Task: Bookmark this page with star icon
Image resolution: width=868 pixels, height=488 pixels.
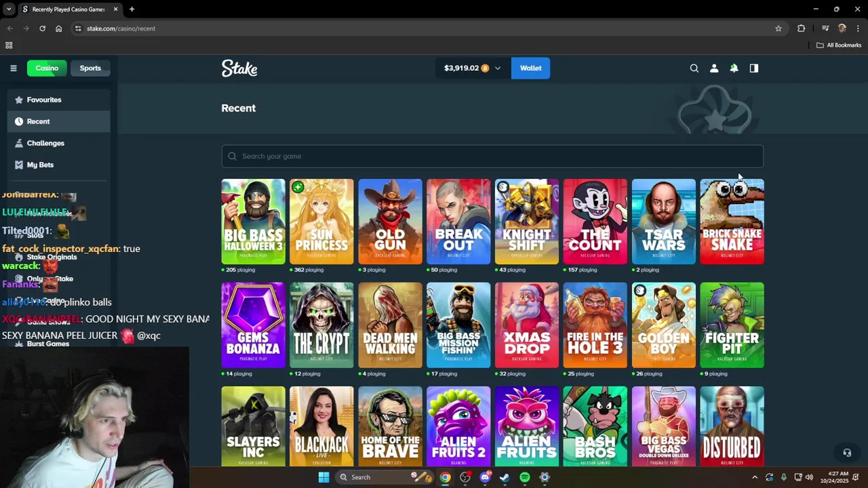Action: pyautogui.click(x=778, y=28)
